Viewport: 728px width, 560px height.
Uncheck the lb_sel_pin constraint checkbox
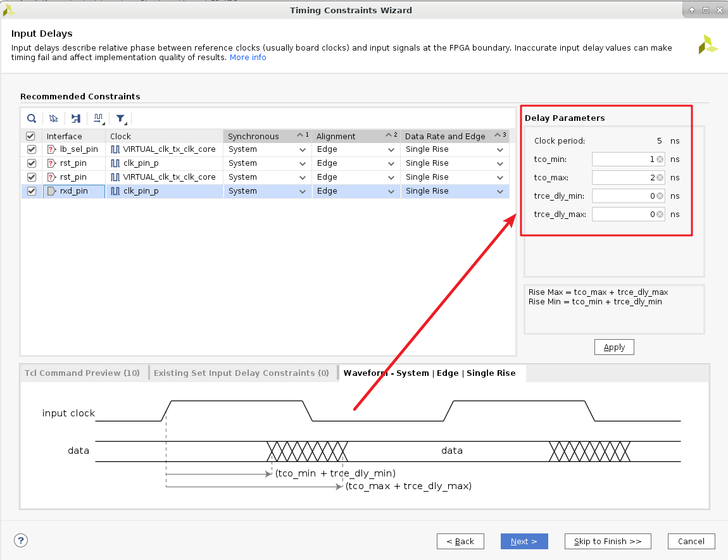pyautogui.click(x=31, y=149)
